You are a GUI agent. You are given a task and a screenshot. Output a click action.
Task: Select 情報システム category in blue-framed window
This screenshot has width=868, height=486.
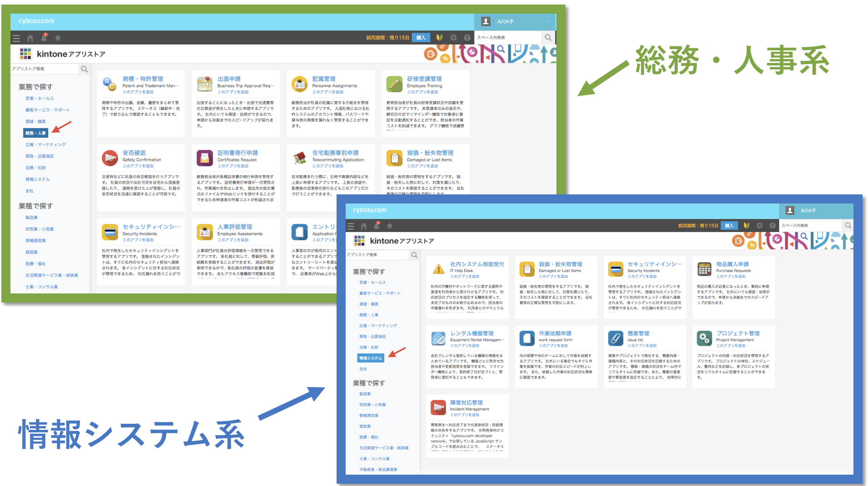pyautogui.click(x=371, y=358)
